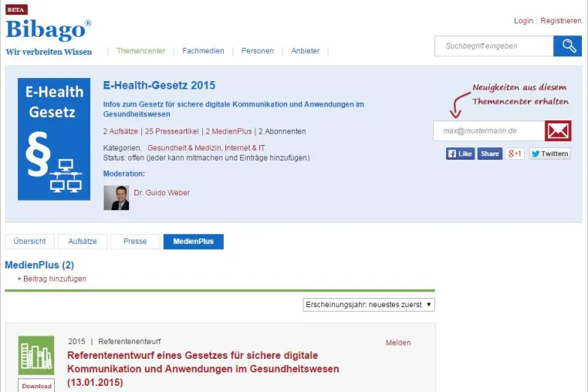Click the E-Health-Gesetz 2015 heading
Viewport: 588px width, 392px height.
160,85
